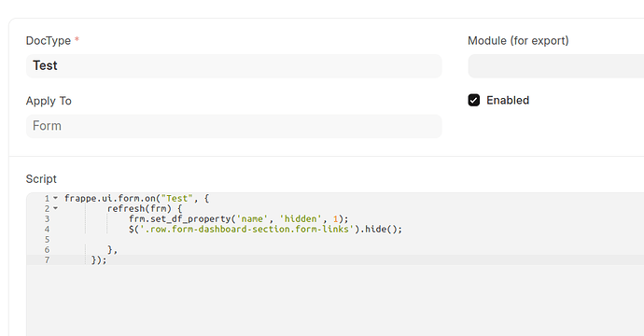Collapse code fold arrow on line 2

(55, 208)
